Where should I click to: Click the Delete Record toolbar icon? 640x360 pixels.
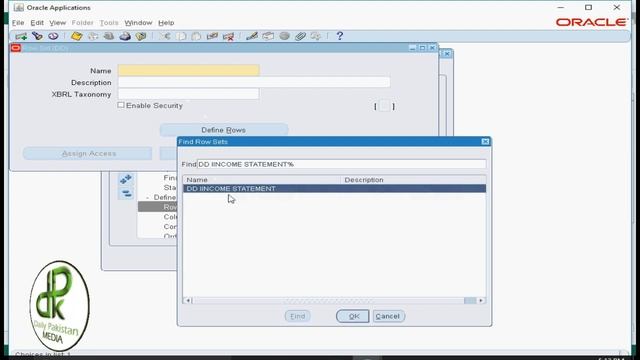[x=228, y=36]
